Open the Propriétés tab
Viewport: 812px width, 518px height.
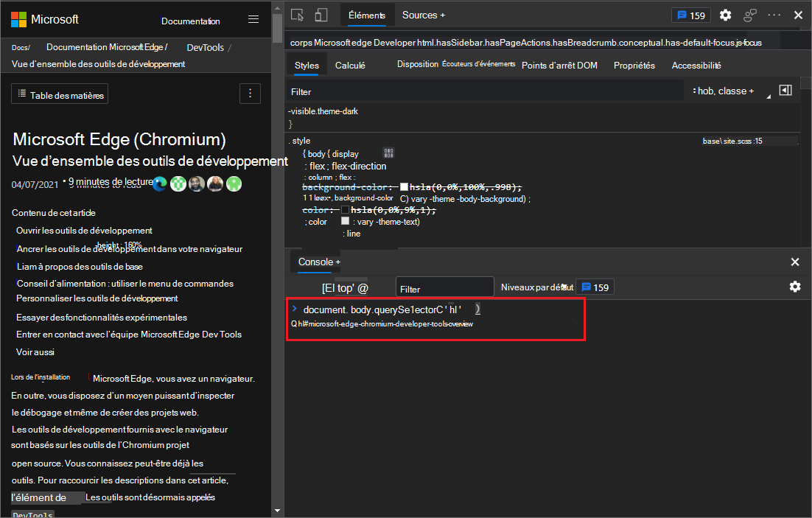634,66
